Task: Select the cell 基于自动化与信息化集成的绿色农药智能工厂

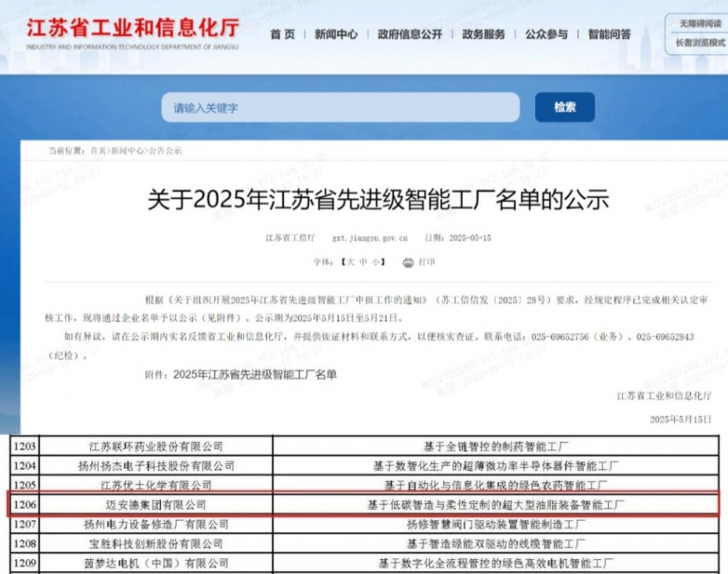Action: [496, 485]
